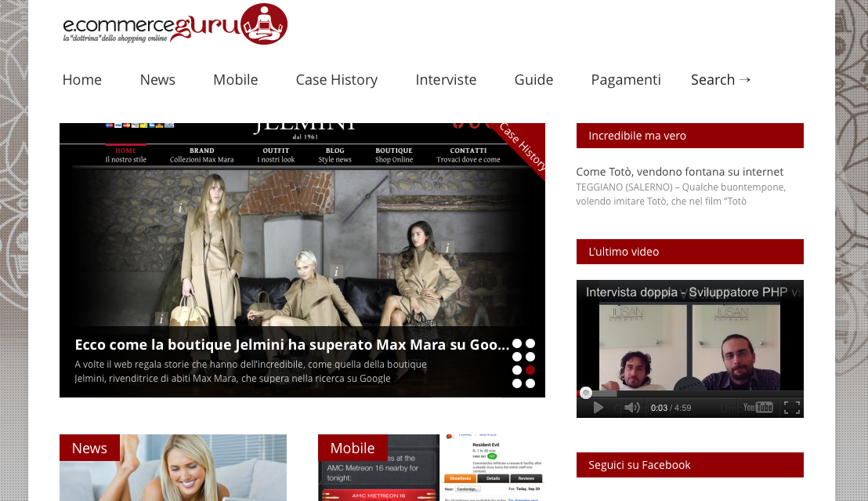The image size is (868, 501).
Task: Click the Search arrow link
Action: [721, 80]
